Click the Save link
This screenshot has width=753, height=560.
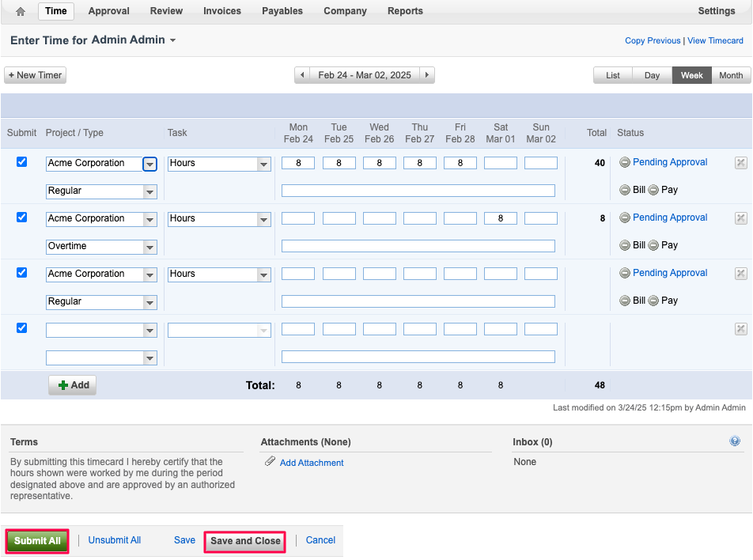(x=184, y=540)
